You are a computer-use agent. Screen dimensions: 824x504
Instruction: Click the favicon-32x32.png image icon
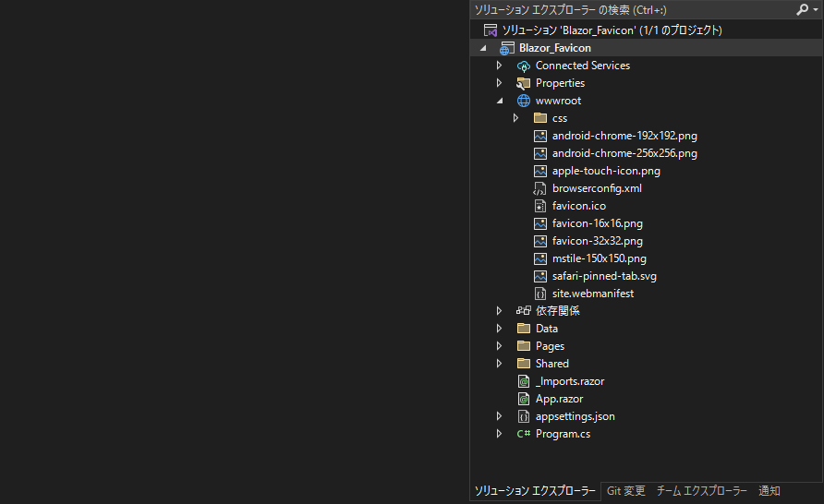[540, 241]
